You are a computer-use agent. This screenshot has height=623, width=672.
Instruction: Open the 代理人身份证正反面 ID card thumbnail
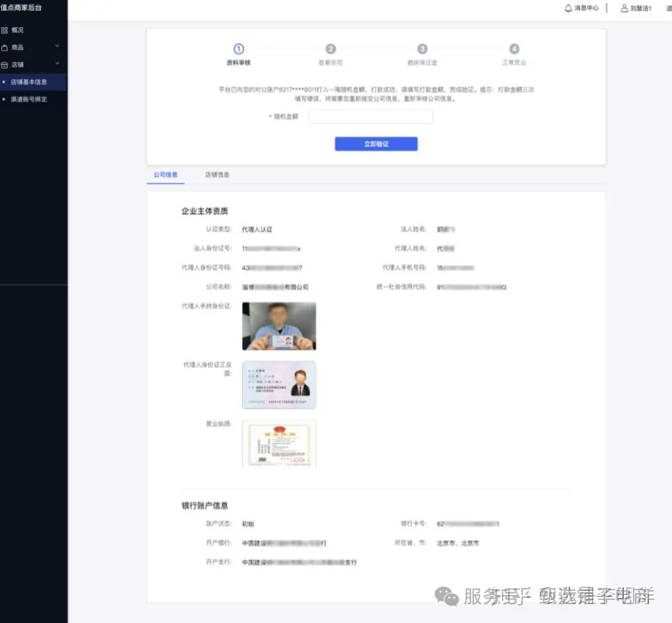(x=279, y=384)
